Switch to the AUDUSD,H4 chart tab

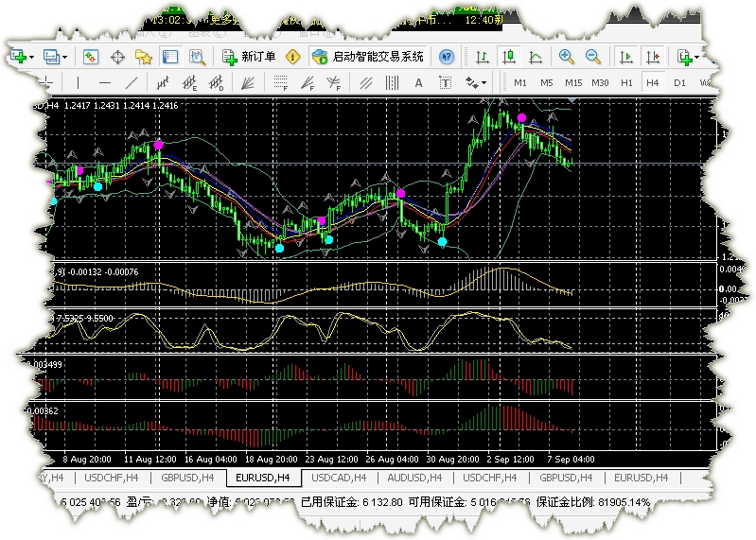click(414, 478)
